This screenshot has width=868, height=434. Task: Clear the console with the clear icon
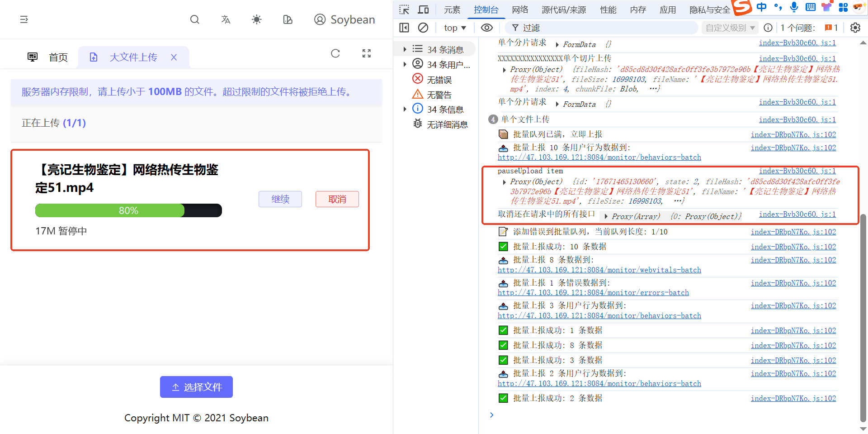pyautogui.click(x=423, y=28)
